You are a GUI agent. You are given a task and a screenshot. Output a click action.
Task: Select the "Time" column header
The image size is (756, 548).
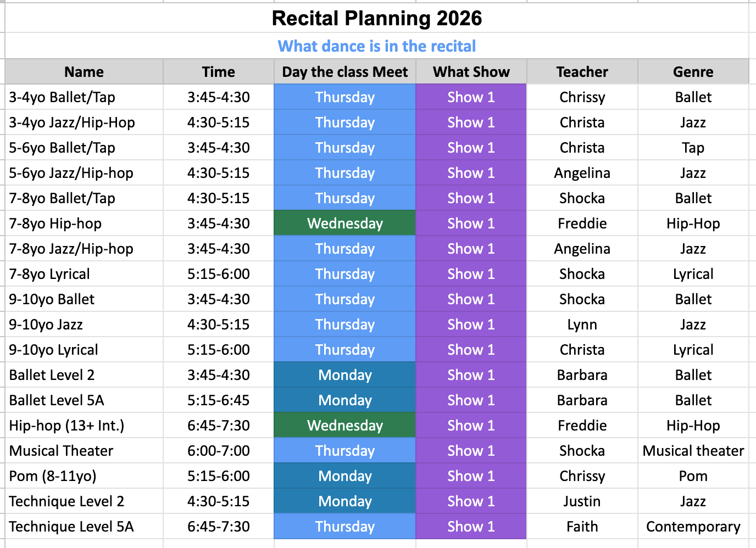point(218,72)
